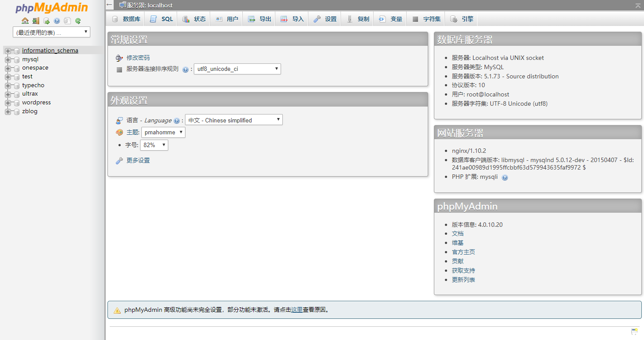Click help icon next to 服务器连接排序规则

click(185, 70)
